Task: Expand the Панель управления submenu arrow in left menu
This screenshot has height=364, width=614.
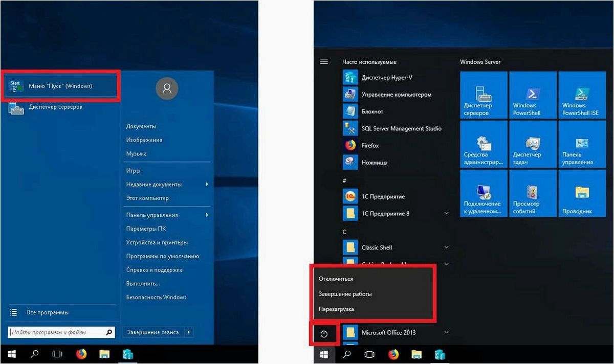Action: tap(207, 215)
